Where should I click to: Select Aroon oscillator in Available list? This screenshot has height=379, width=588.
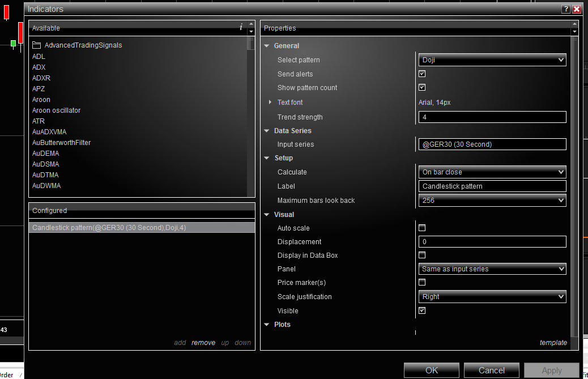(x=56, y=110)
